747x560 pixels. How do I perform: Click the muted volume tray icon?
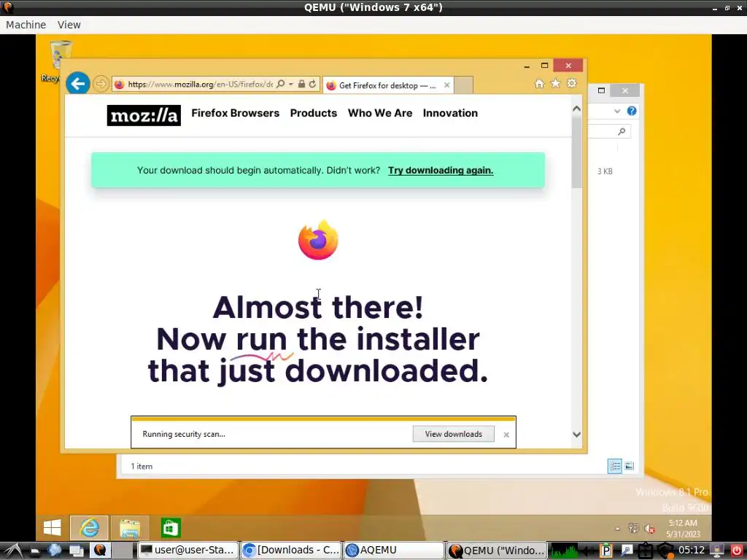(x=649, y=529)
